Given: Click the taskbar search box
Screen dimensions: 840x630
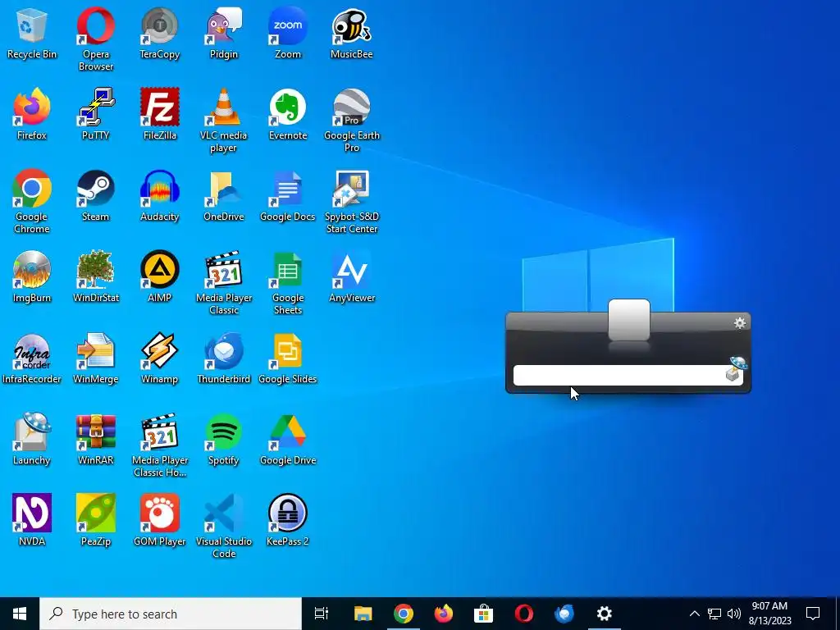Looking at the screenshot, I should click(x=171, y=614).
